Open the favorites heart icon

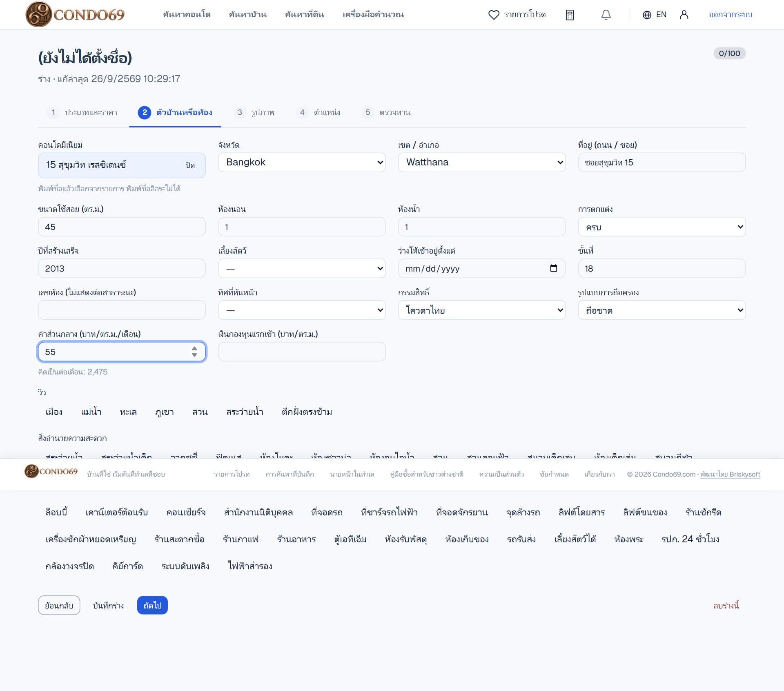click(x=494, y=15)
